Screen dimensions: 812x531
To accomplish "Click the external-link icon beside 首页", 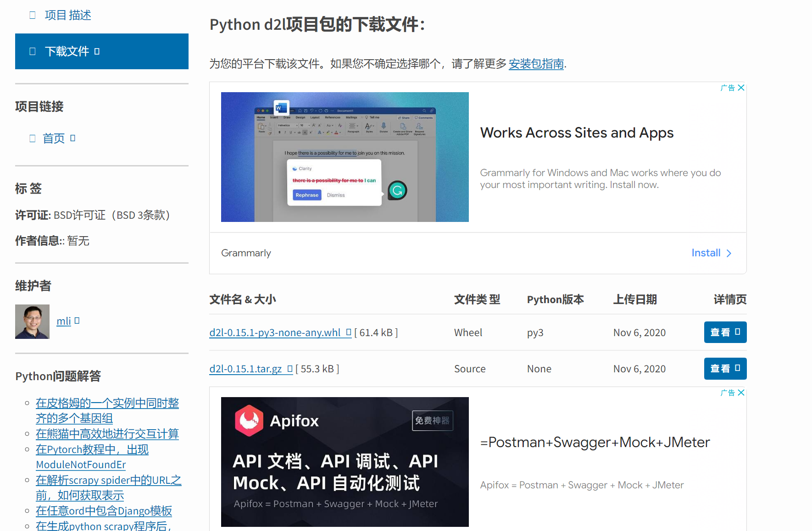I will pos(73,138).
